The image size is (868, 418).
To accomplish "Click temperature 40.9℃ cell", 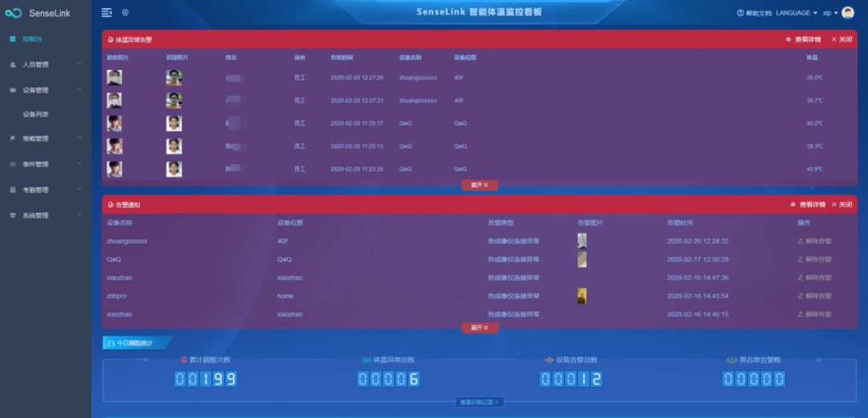I will click(x=814, y=169).
